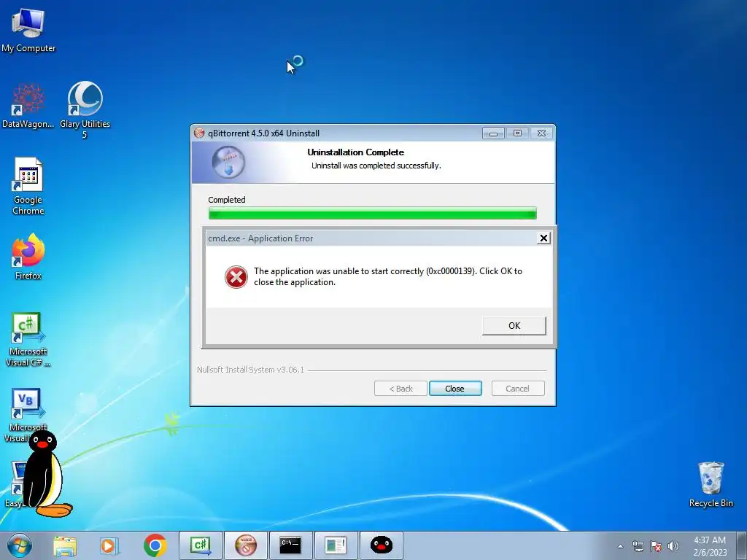Show hidden tray icons arrow
747x560 pixels.
pos(620,546)
